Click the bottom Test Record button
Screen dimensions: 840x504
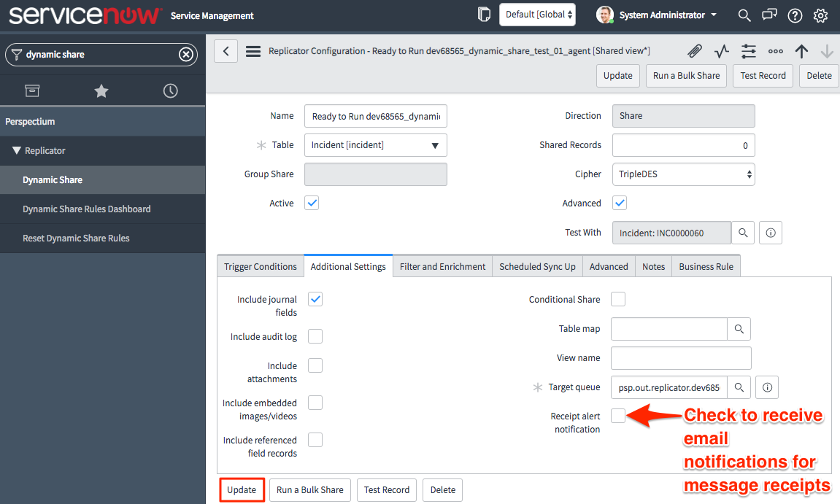[387, 490]
